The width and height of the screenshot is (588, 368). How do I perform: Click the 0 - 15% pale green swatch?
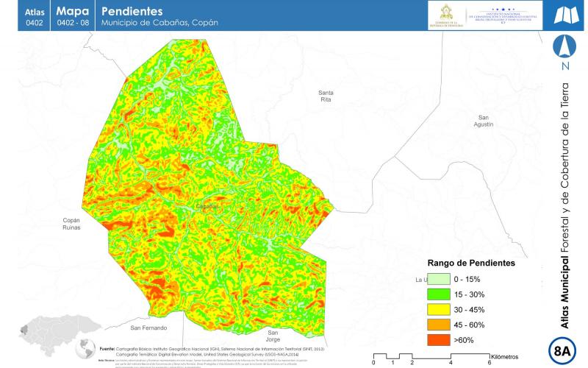click(438, 279)
